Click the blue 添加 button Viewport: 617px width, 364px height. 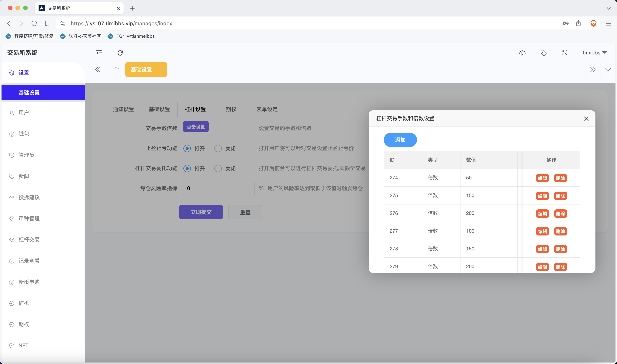(400, 140)
